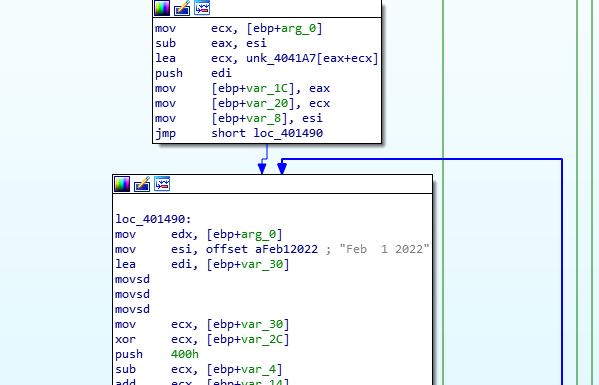Click the 400h value in push line
The width and height of the screenshot is (599, 385).
click(185, 354)
